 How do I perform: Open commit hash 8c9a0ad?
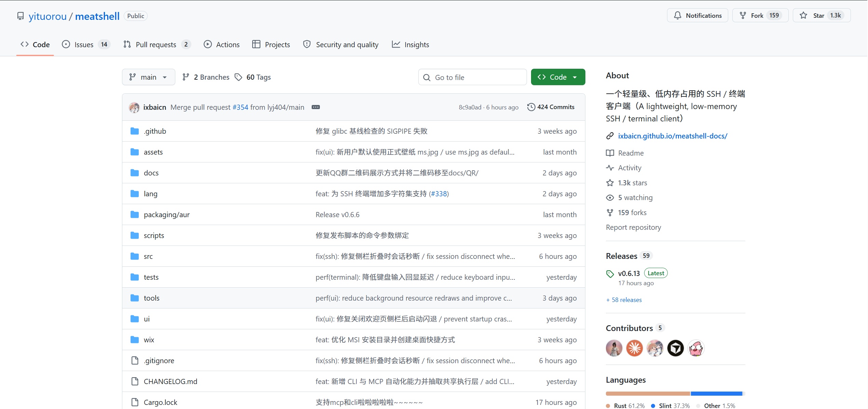click(470, 107)
